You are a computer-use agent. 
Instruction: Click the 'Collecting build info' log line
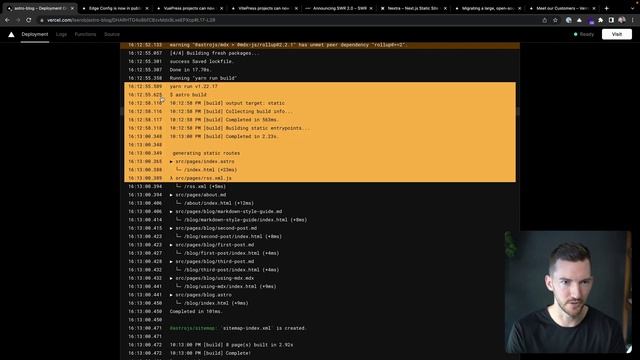(x=320, y=111)
